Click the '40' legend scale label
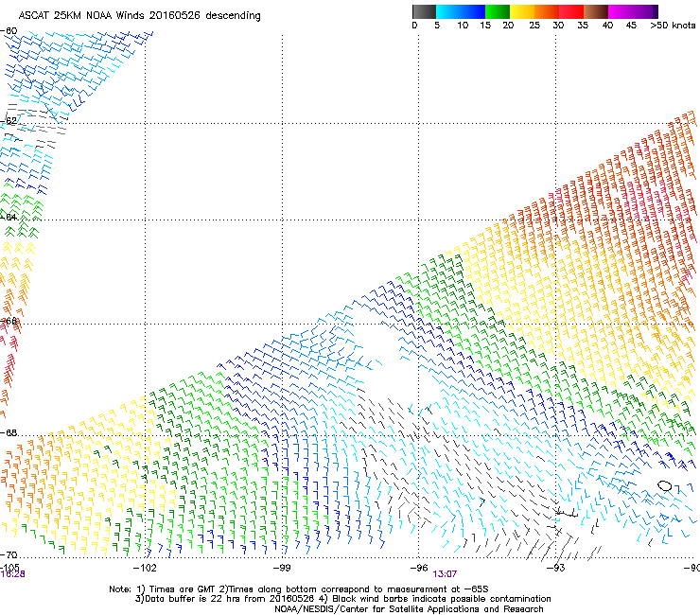This screenshot has height=615, width=700. pos(607,26)
